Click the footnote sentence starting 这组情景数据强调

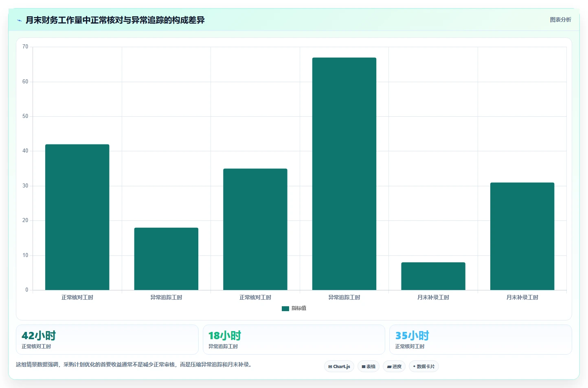click(x=134, y=364)
